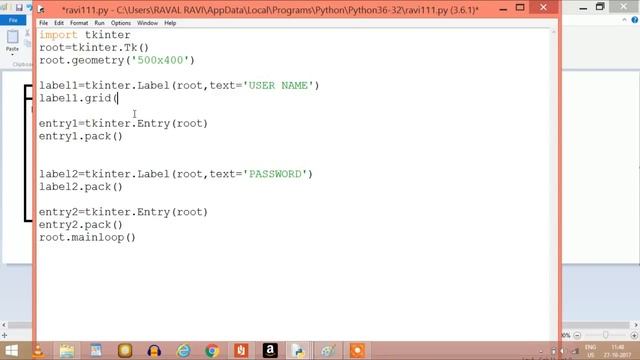Click Save icon in background window toolbar
The height and width of the screenshot is (360, 640).
19,8
